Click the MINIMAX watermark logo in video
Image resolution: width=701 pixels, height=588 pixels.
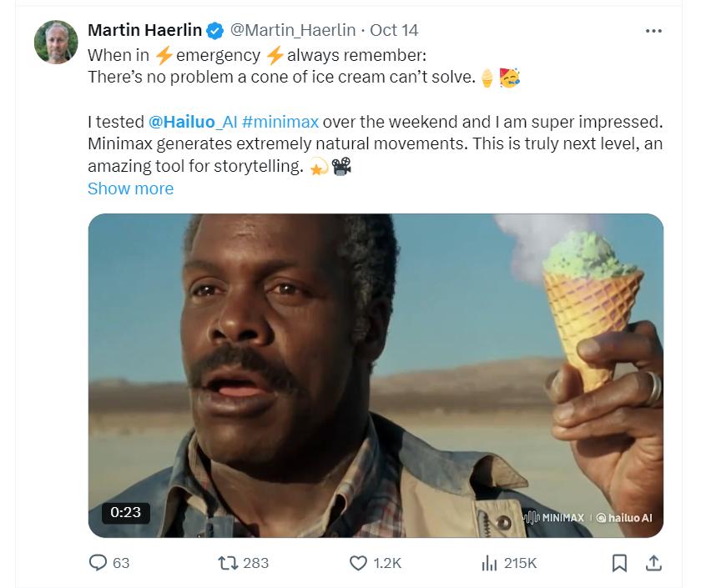coord(552,517)
